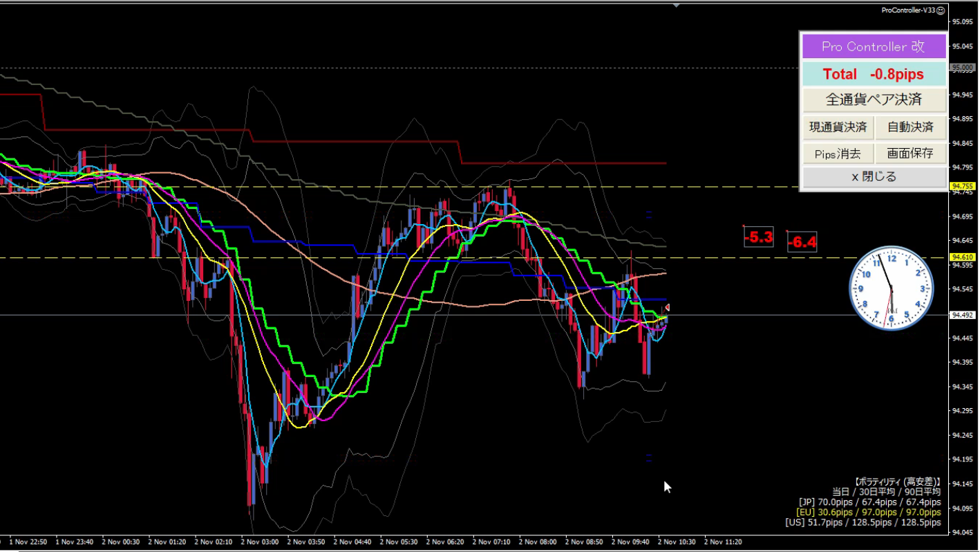
Task: Click the 2 Nov 11:20 time axis label
Action: click(x=723, y=542)
